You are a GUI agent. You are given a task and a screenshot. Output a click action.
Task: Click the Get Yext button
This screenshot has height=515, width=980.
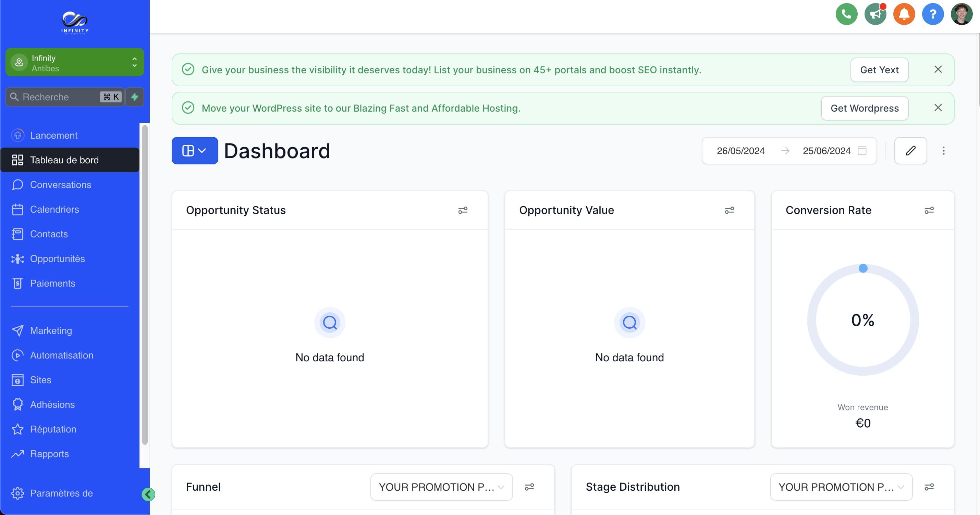[880, 69]
